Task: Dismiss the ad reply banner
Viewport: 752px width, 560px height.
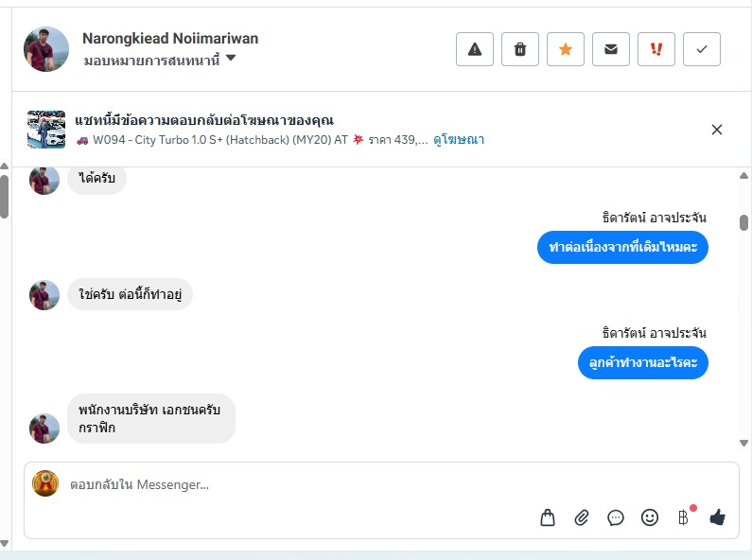Action: [x=716, y=130]
